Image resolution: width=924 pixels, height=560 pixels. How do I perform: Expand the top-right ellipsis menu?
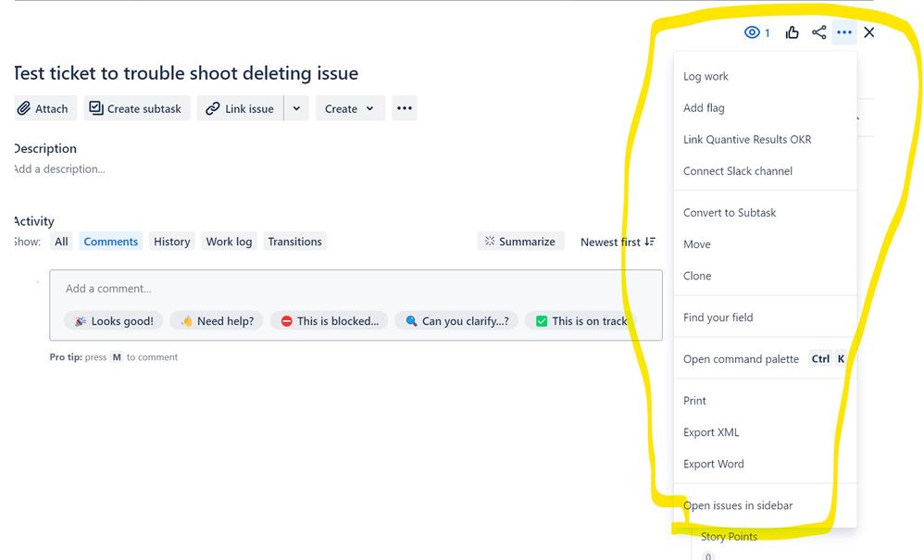(844, 32)
